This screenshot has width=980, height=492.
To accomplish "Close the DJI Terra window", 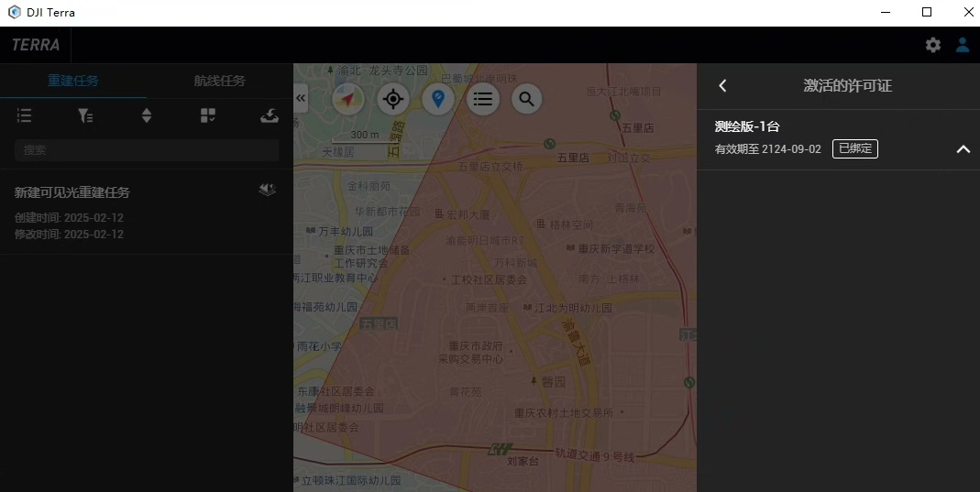I will coord(968,13).
